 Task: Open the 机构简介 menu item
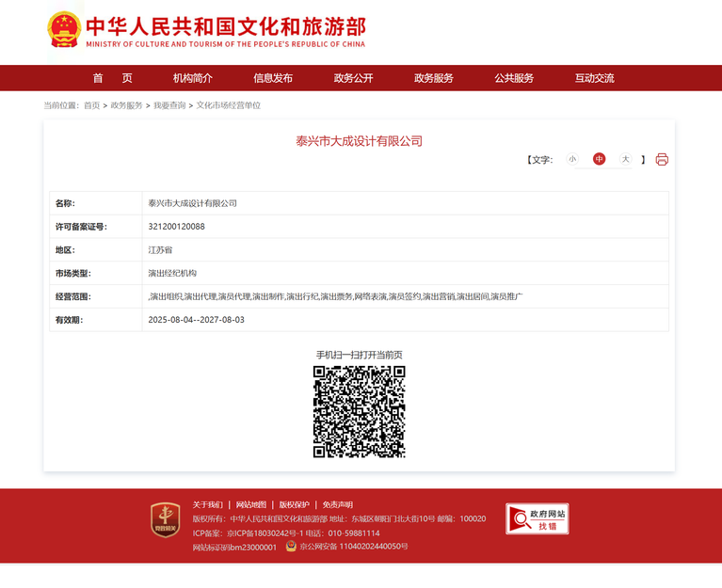(192, 78)
